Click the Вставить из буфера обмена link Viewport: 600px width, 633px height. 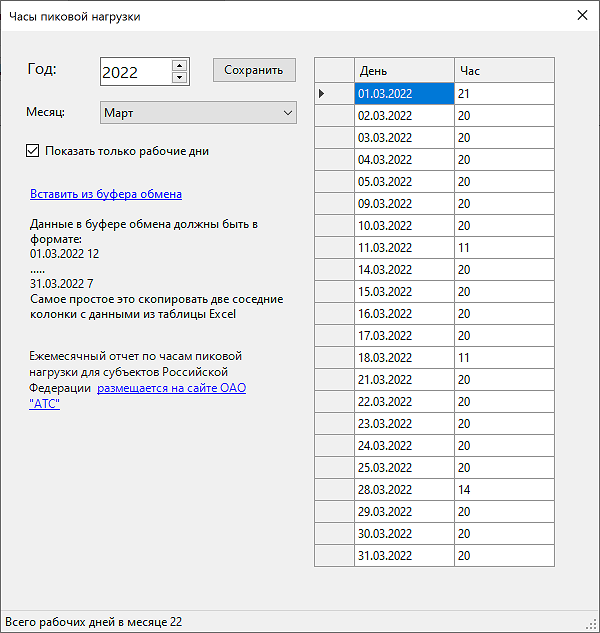[x=106, y=194]
